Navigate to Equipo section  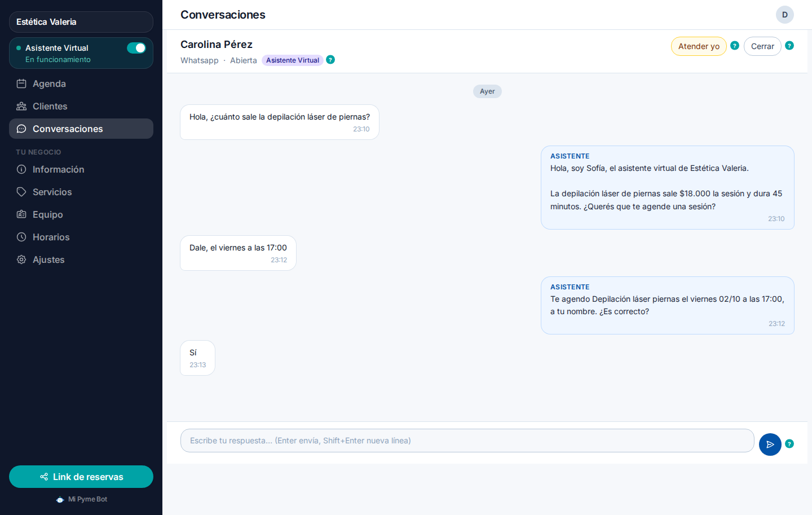point(81,214)
